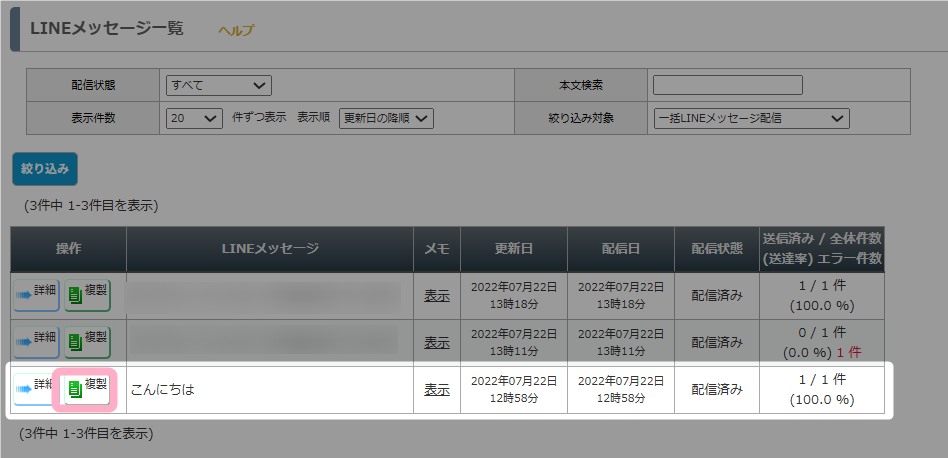Click the 配信日 column header
Screen dimensions: 948x458
621,249
